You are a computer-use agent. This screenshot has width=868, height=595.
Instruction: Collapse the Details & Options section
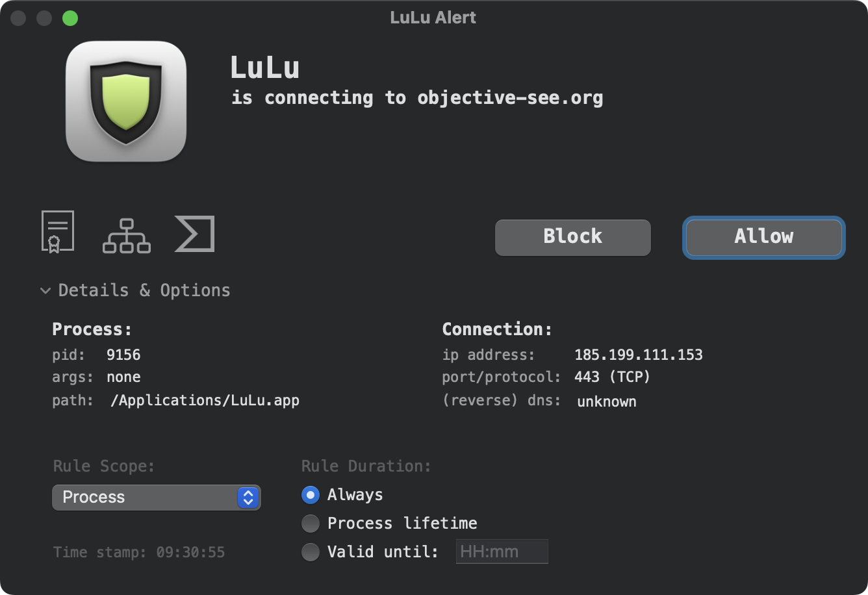[x=135, y=290]
